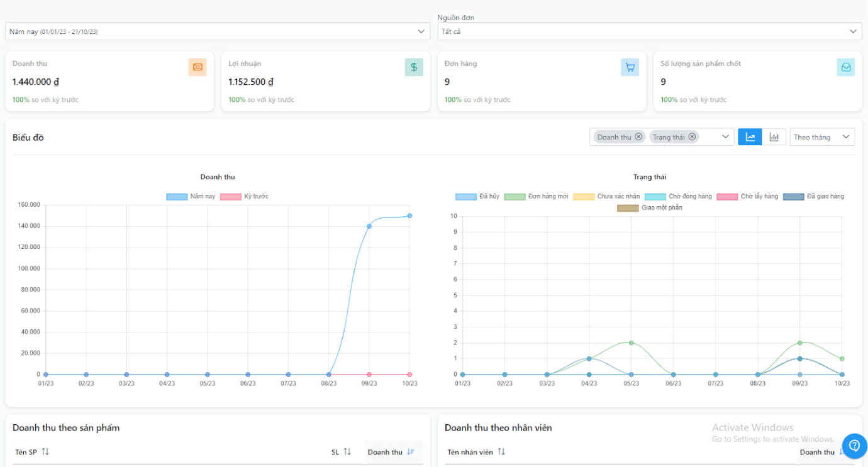The height and width of the screenshot is (467, 868).
Task: Toggle 'Chờ lấy hàng' legend series
Action: coord(747,197)
